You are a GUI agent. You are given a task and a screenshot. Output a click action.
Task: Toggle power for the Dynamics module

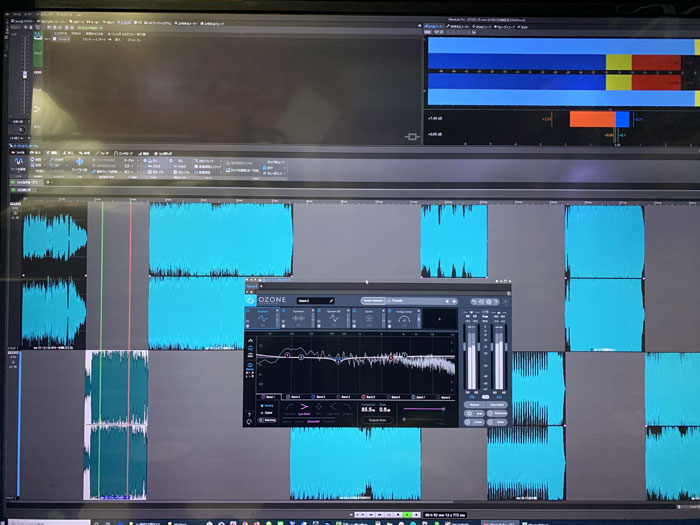pyautogui.click(x=283, y=311)
